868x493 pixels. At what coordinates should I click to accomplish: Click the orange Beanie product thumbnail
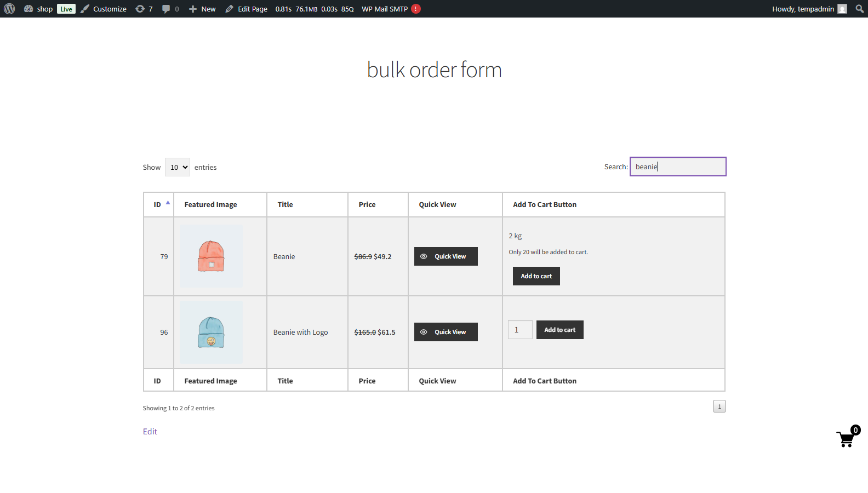click(211, 256)
